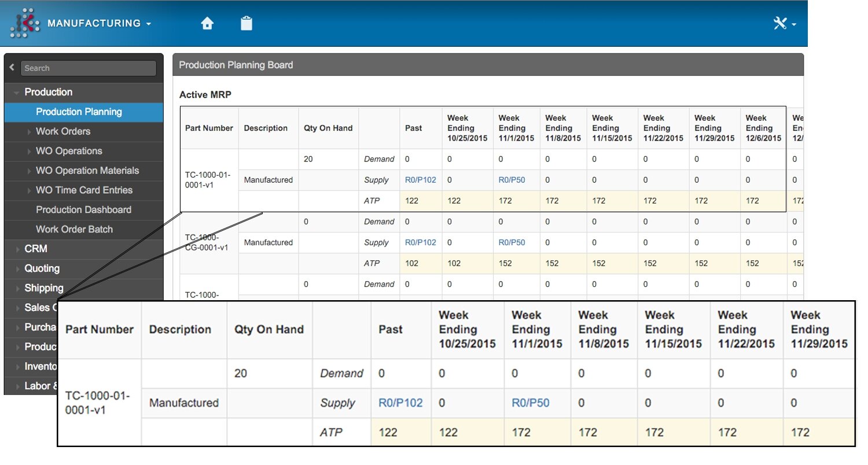The width and height of the screenshot is (868, 465).
Task: Open the clipboard icon in header
Action: point(247,24)
